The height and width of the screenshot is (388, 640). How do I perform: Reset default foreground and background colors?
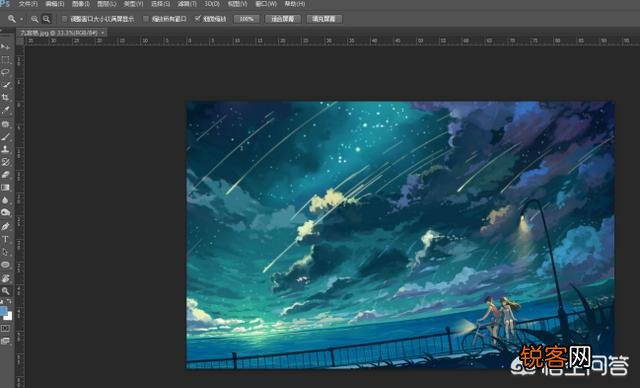click(x=2, y=302)
